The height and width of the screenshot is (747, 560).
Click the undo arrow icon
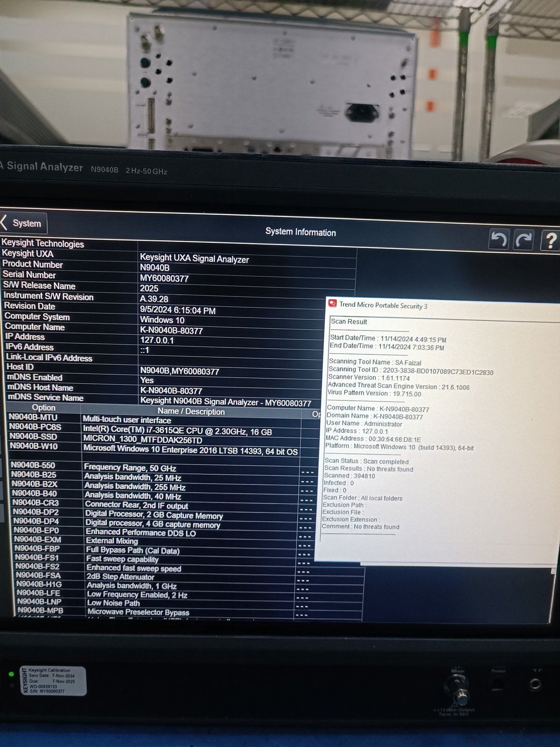click(499, 240)
